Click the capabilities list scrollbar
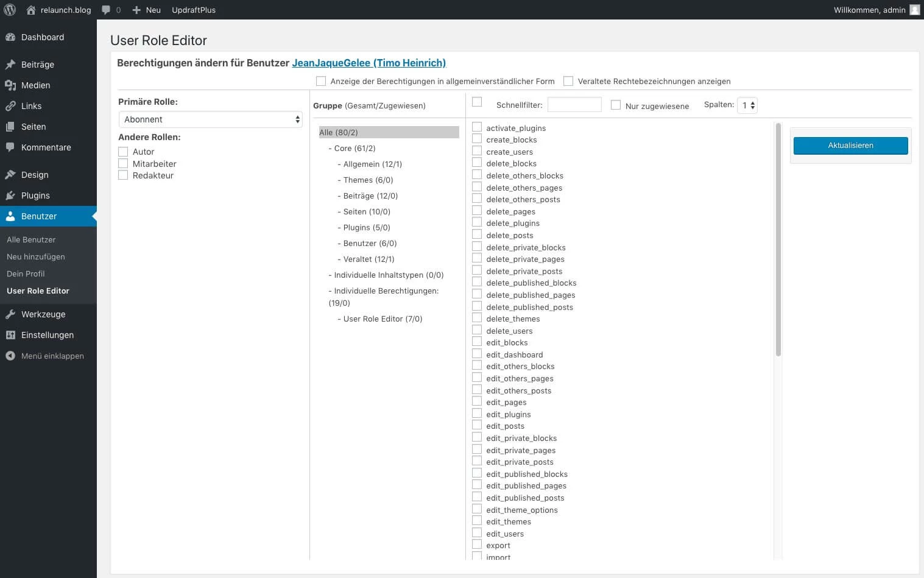924x578 pixels. [x=778, y=239]
